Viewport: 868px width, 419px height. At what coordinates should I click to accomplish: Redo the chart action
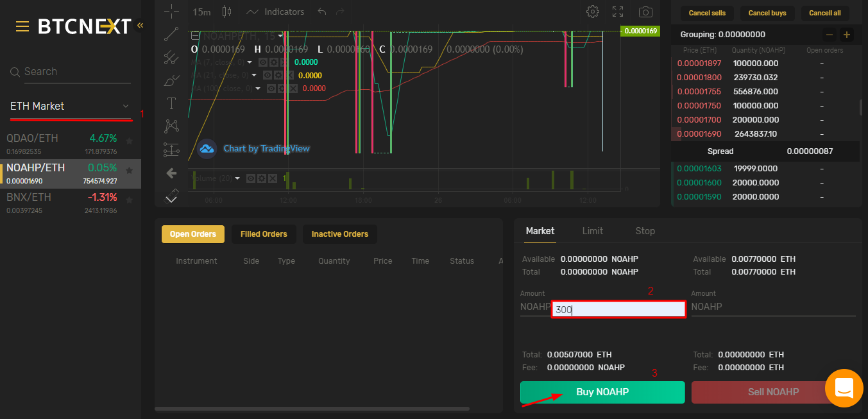point(340,12)
